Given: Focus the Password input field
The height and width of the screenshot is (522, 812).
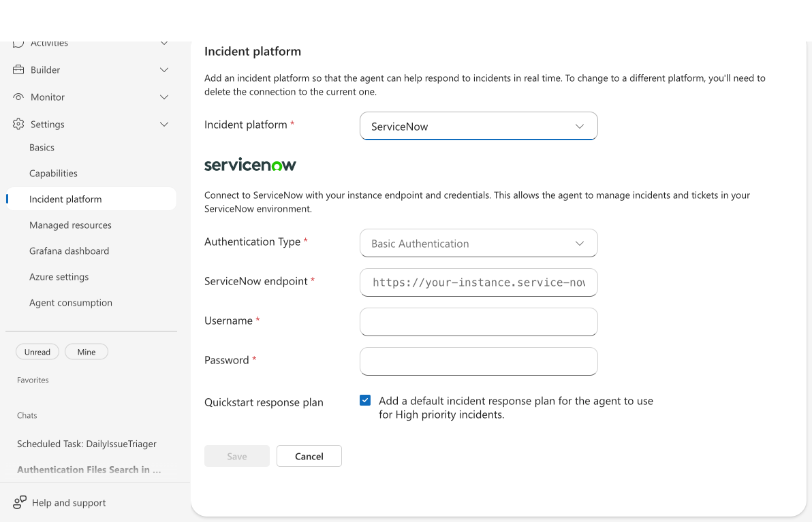Looking at the screenshot, I should [478, 361].
